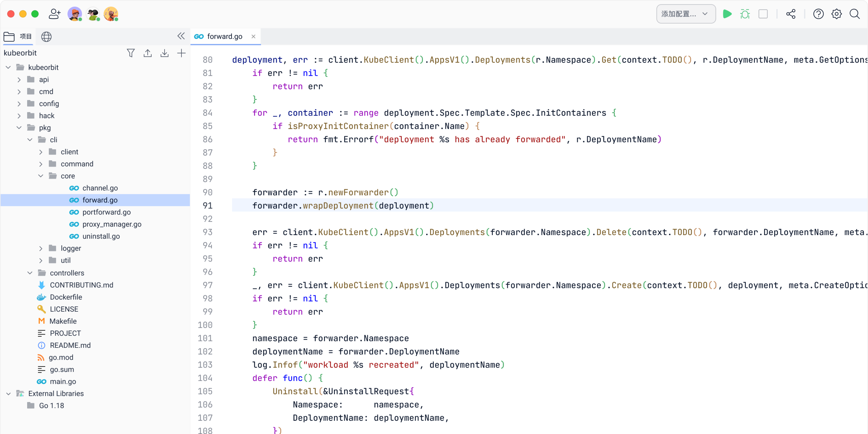The width and height of the screenshot is (868, 434).
Task: Expand the cmd folder
Action: click(19, 92)
